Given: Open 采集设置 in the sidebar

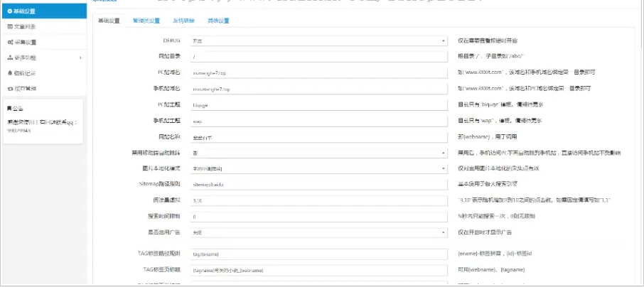Looking at the screenshot, I should point(44,43).
